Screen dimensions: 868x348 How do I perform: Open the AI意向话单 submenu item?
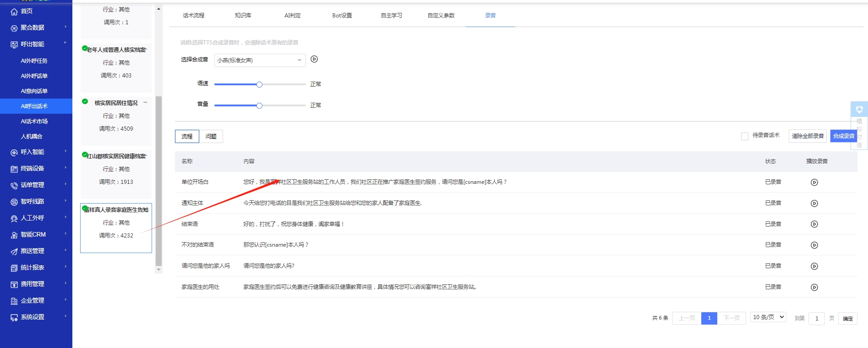pos(34,91)
